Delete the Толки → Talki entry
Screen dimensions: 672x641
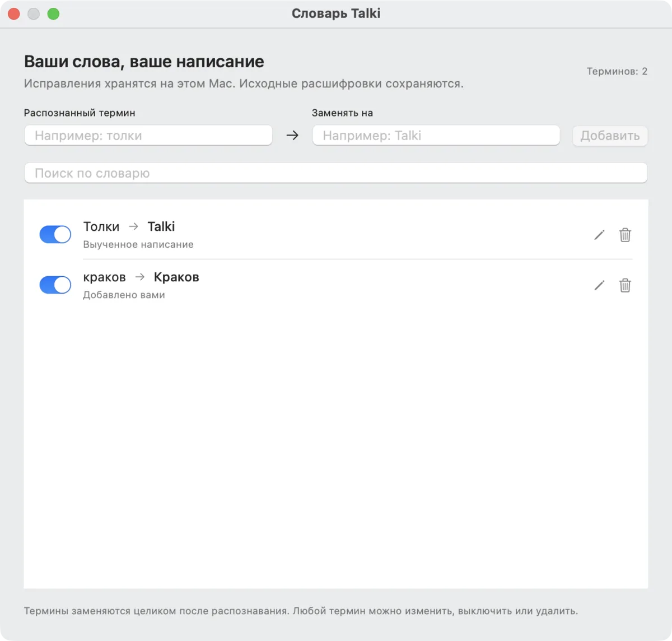tap(625, 235)
